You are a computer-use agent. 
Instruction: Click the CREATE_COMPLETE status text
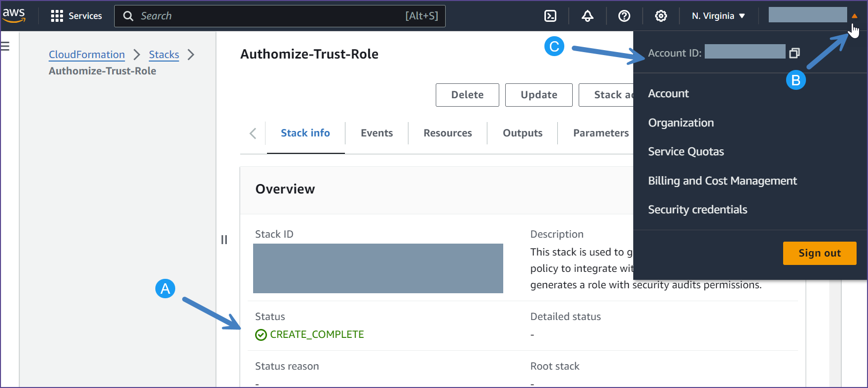[317, 334]
